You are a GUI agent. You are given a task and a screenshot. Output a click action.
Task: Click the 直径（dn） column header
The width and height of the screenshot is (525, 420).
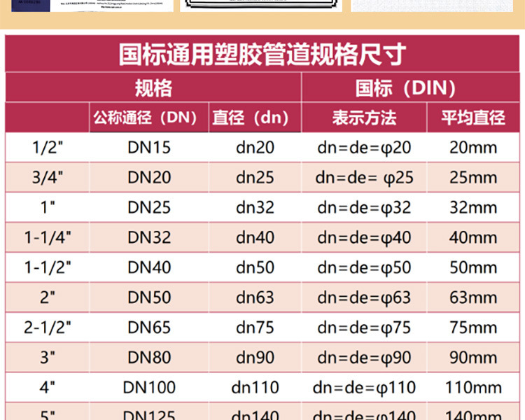(255, 118)
